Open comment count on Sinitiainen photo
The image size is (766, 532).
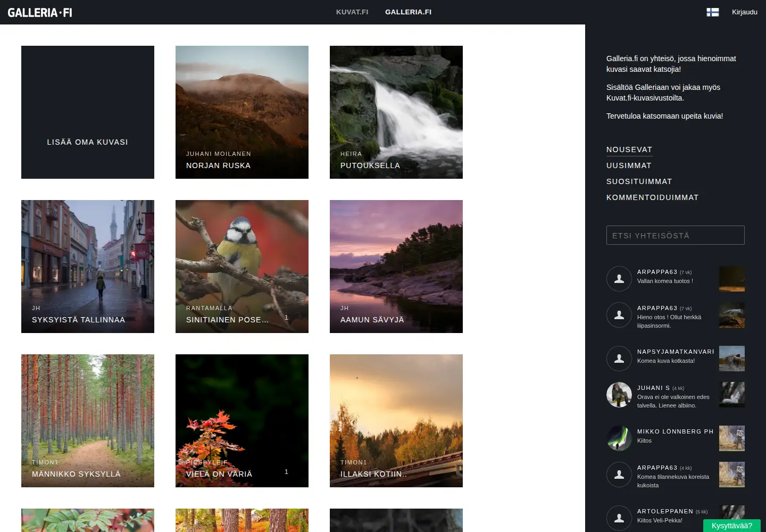pos(286,318)
